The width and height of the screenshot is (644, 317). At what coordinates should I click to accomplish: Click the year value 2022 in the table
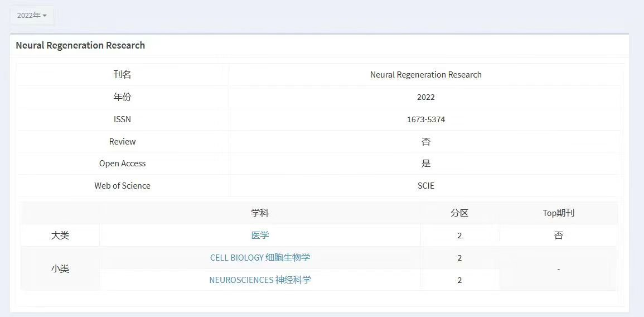(426, 98)
